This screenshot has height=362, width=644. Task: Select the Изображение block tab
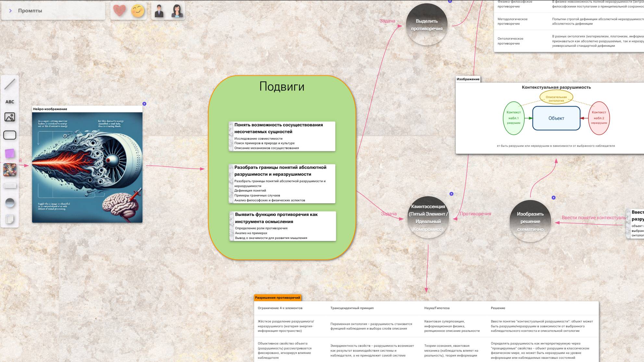pyautogui.click(x=468, y=79)
